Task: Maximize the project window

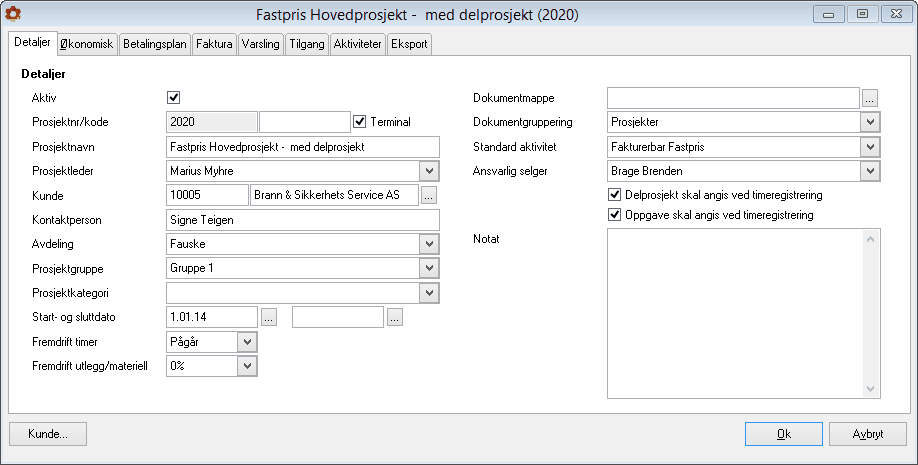Action: click(x=862, y=15)
